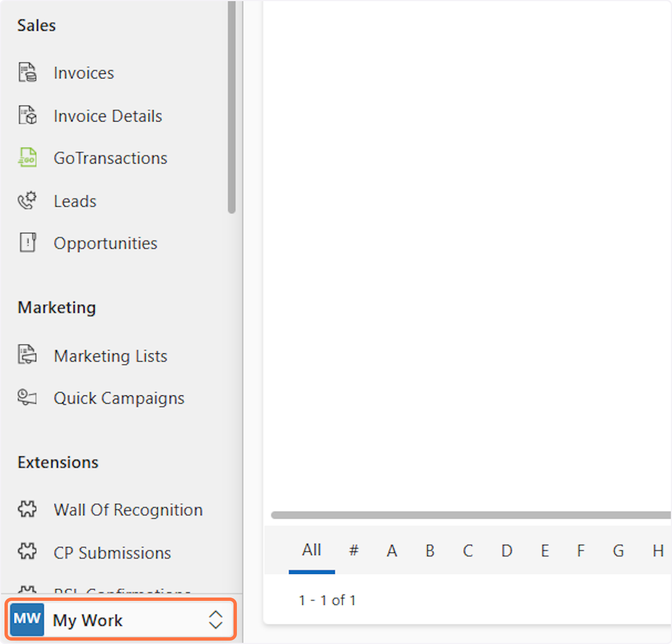The image size is (672, 644).
Task: Click the Marketing Lists icon
Action: point(27,355)
